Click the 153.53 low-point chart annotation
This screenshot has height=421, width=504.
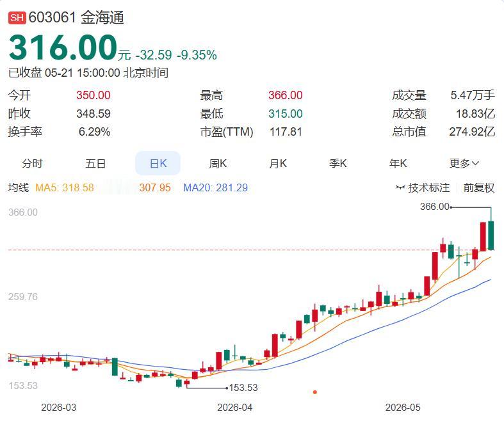pyautogui.click(x=243, y=388)
